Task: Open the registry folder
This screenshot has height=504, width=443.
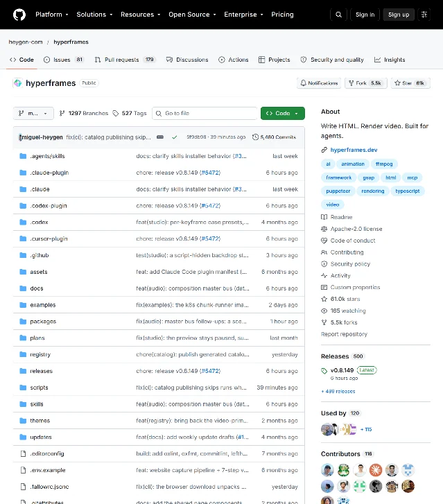Action: click(x=40, y=354)
